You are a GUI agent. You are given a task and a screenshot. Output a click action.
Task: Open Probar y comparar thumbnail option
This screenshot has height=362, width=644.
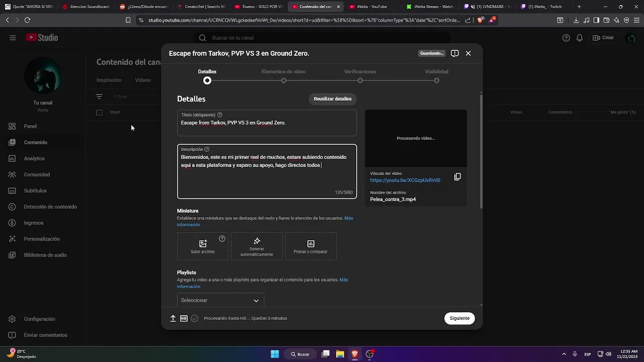tap(310, 246)
